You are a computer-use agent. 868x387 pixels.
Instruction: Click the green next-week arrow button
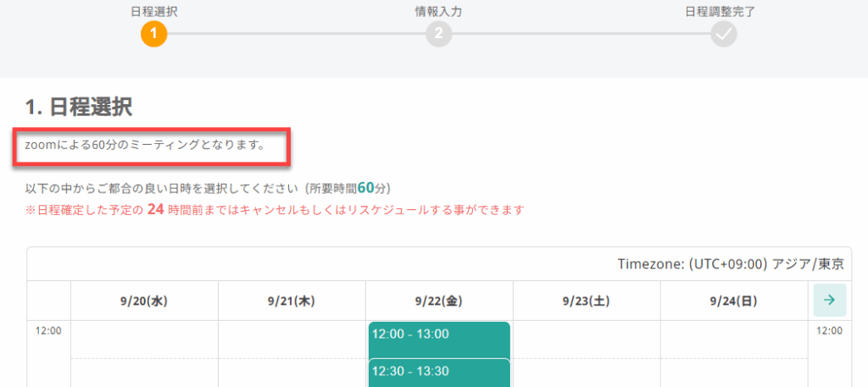tap(829, 300)
